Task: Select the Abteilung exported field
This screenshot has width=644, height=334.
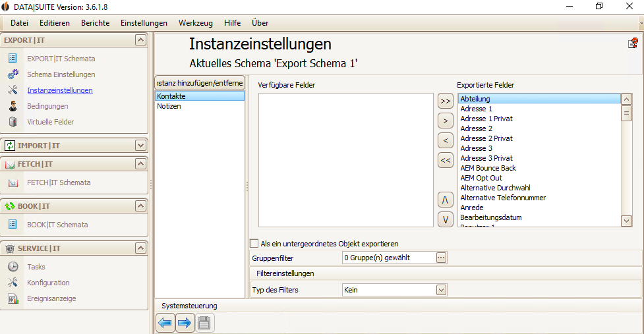Action: click(539, 98)
